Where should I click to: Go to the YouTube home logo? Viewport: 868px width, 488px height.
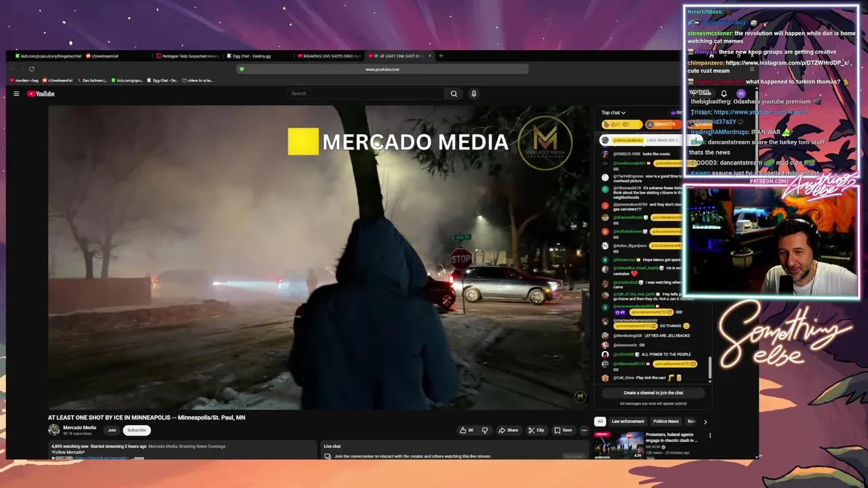(x=41, y=94)
